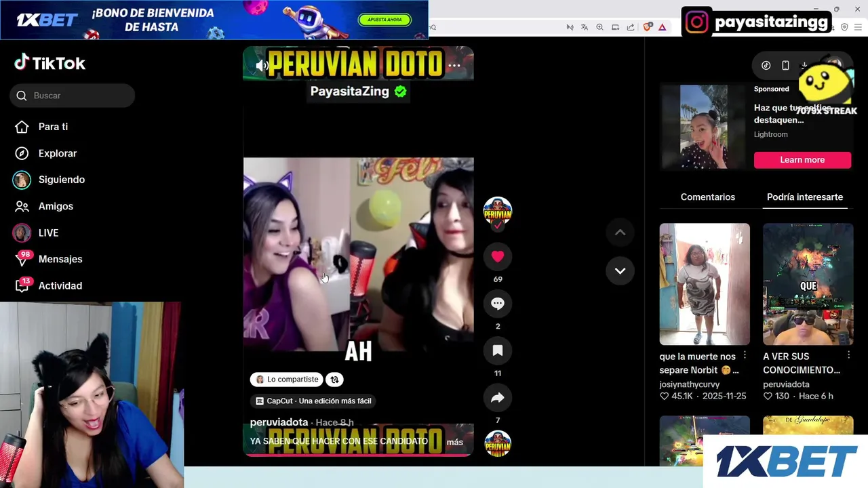Switch to the Comentarios tab

click(x=708, y=197)
